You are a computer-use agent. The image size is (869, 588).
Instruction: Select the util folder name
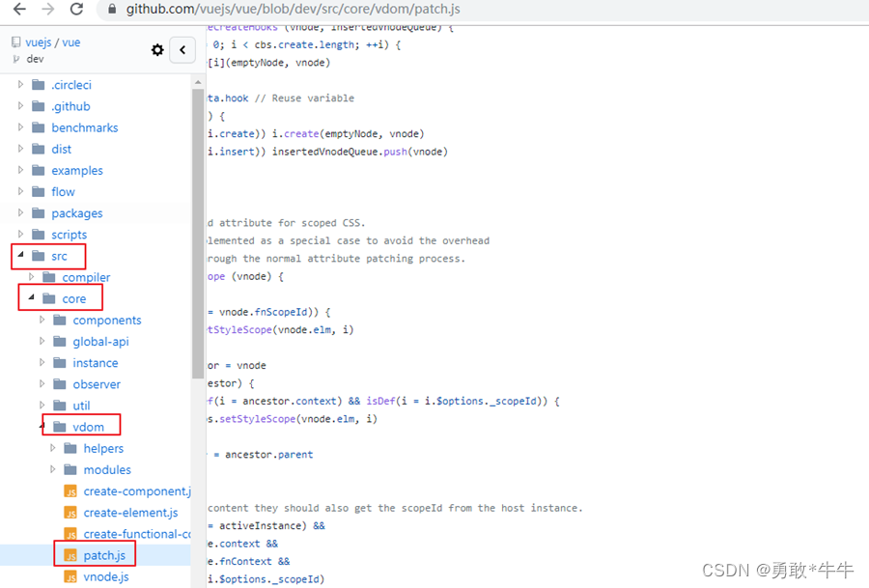click(x=81, y=406)
